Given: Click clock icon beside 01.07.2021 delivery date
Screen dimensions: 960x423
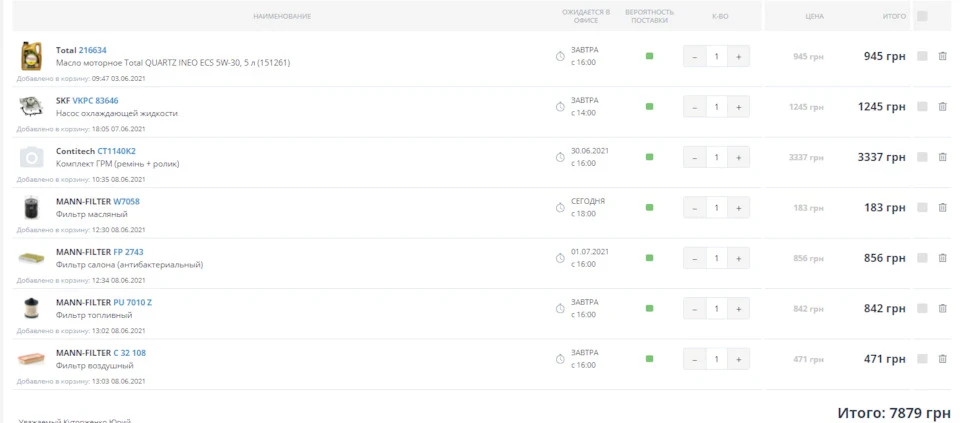Looking at the screenshot, I should pos(560,258).
